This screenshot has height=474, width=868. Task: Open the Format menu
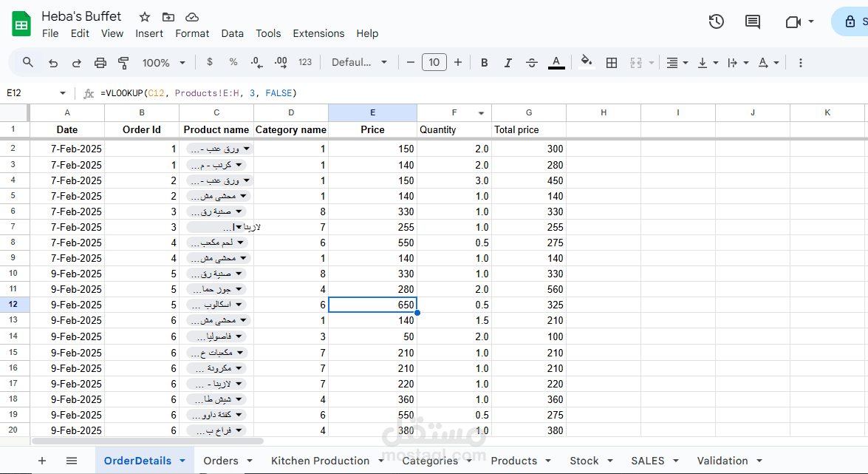[192, 33]
